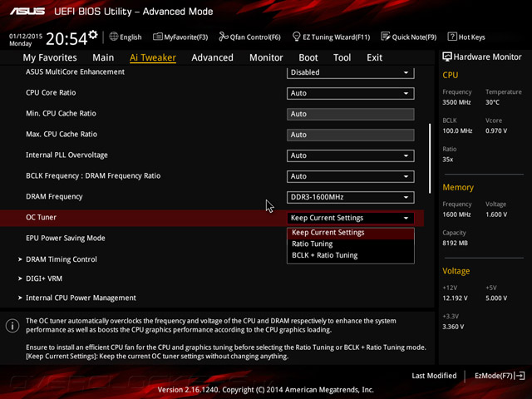Open the My Favorites tab
The width and height of the screenshot is (532, 399).
[x=50, y=57]
